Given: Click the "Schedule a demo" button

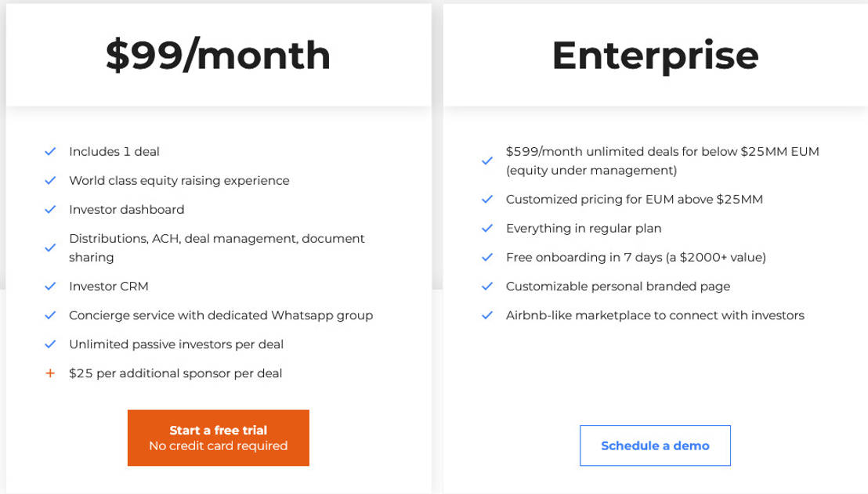Looking at the screenshot, I should (655, 445).
